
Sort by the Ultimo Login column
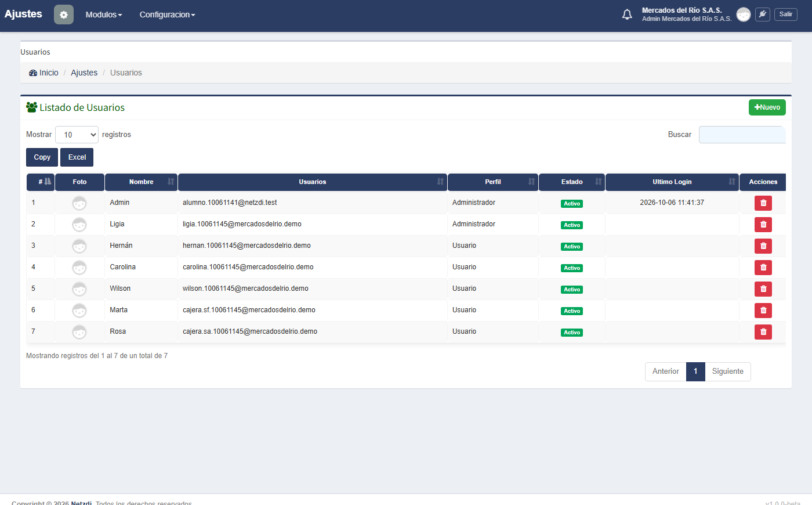point(672,182)
